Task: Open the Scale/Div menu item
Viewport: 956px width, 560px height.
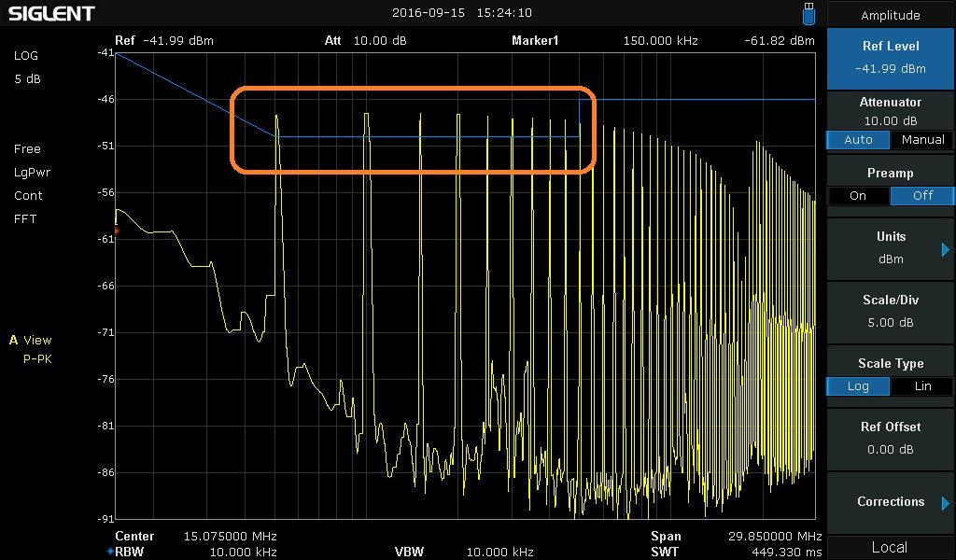Action: click(890, 311)
